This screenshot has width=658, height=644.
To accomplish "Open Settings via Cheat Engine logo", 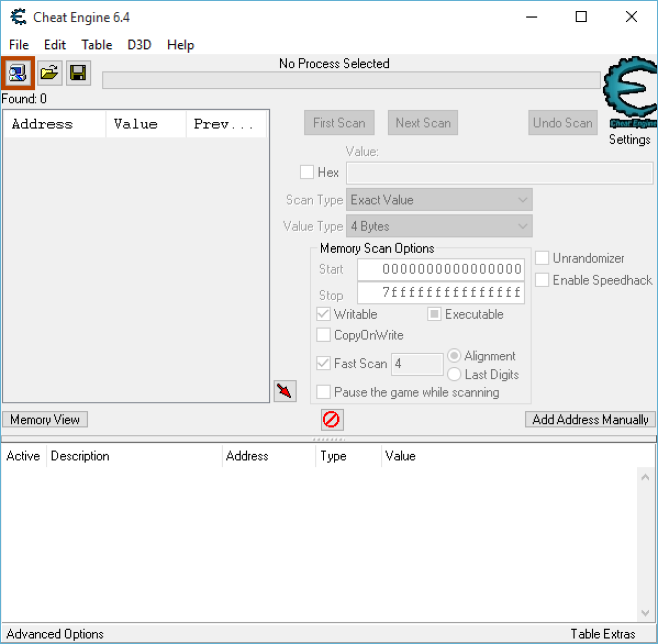I will 631,93.
